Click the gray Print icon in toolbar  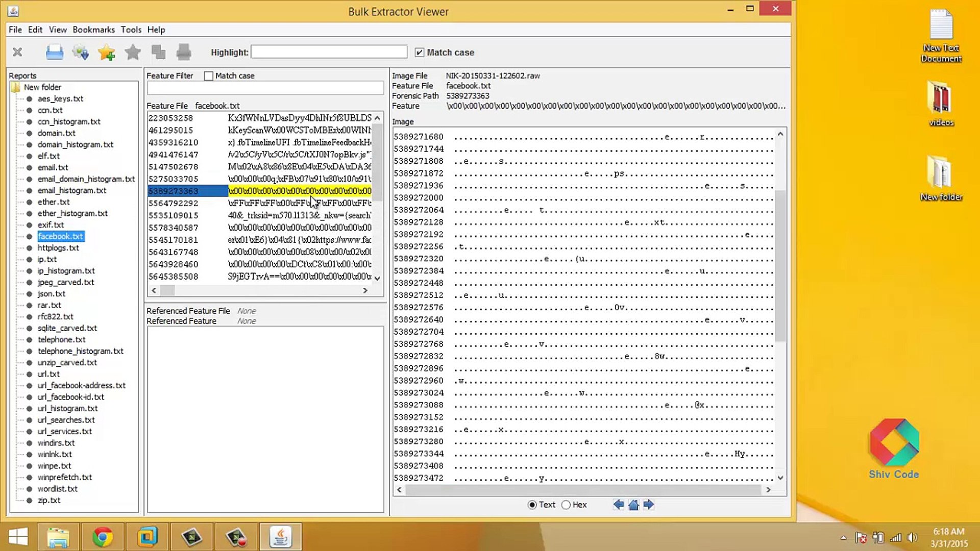(184, 52)
